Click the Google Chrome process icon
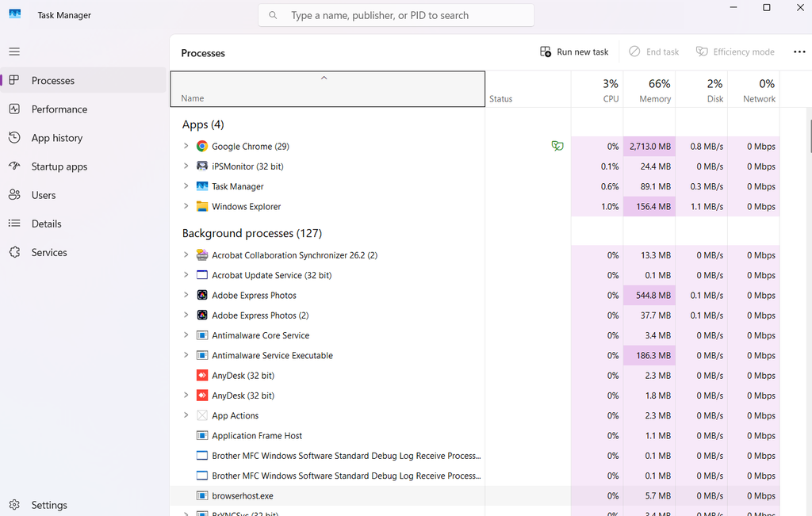This screenshot has height=516, width=812. coord(202,147)
